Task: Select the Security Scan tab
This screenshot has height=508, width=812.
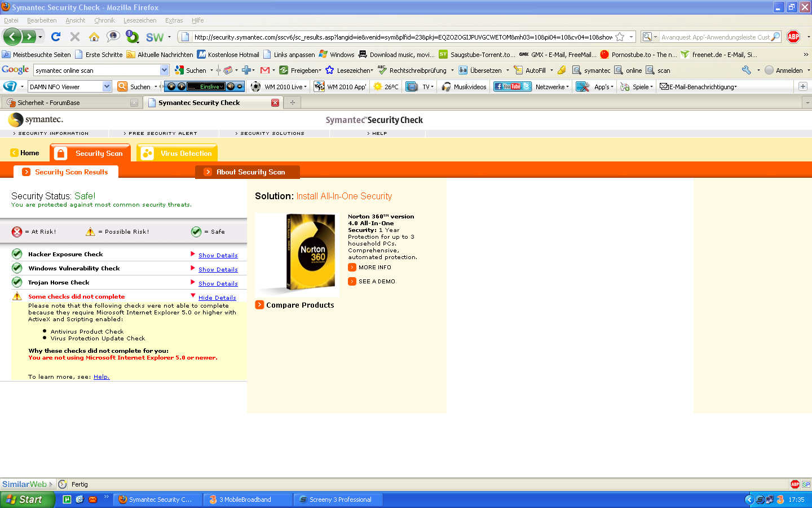Action: point(90,153)
